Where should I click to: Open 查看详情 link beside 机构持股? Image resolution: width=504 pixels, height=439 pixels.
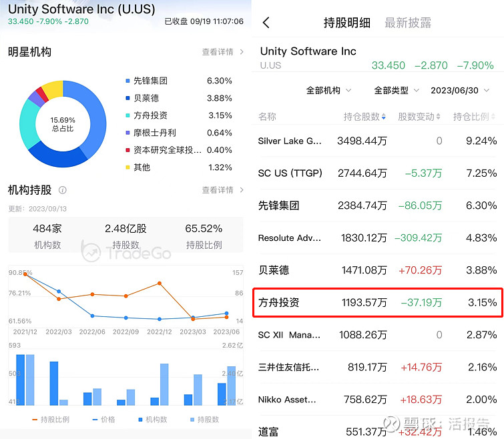[x=218, y=190]
